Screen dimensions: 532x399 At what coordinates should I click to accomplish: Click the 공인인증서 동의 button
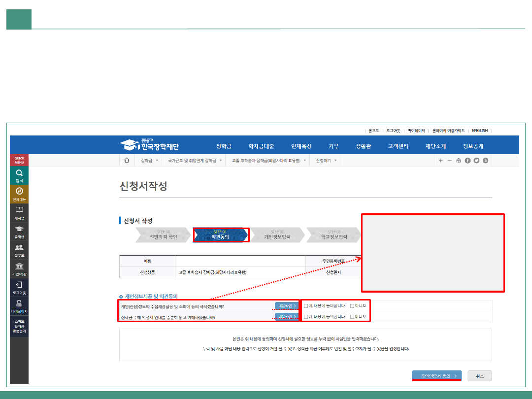(x=436, y=376)
